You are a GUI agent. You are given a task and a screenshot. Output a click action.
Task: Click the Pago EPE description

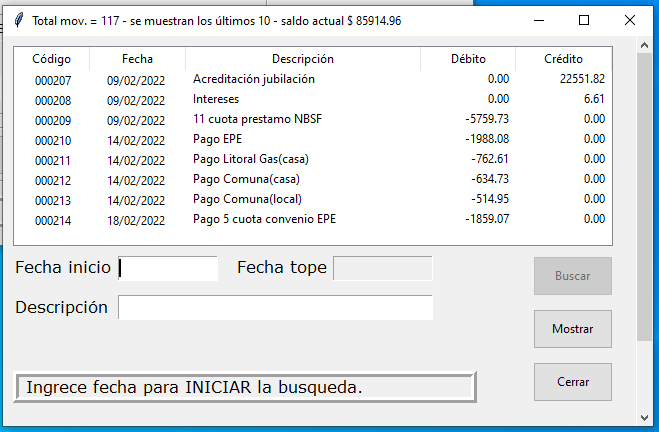[217, 139]
